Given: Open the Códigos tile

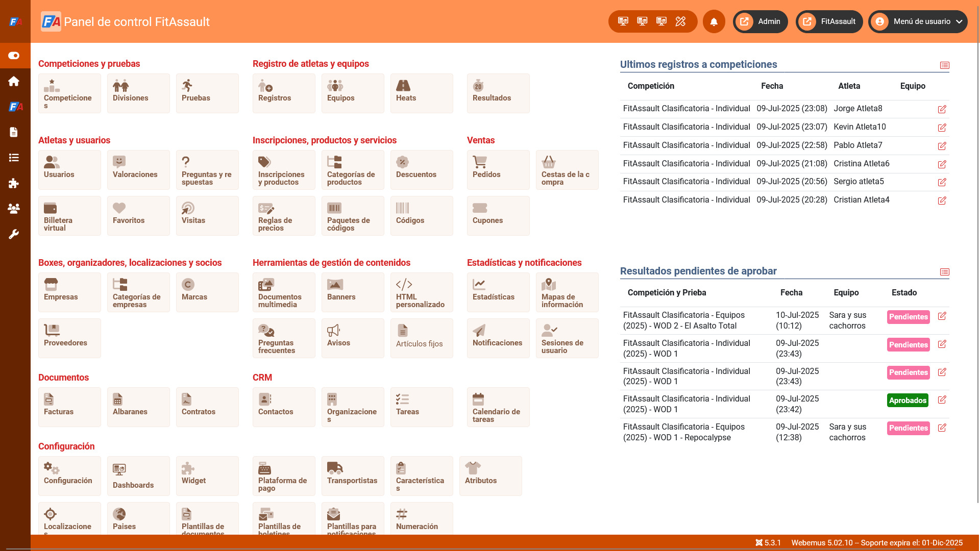Looking at the screenshot, I should click(x=422, y=216).
